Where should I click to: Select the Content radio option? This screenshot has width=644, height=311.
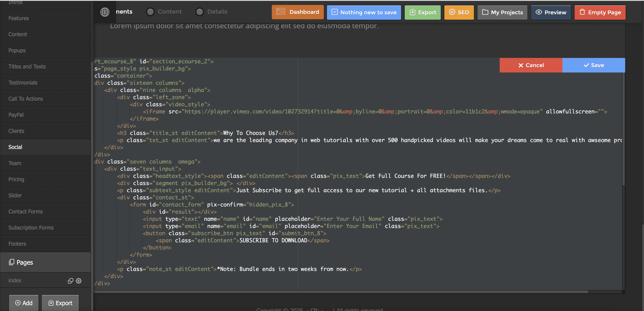pyautogui.click(x=150, y=12)
